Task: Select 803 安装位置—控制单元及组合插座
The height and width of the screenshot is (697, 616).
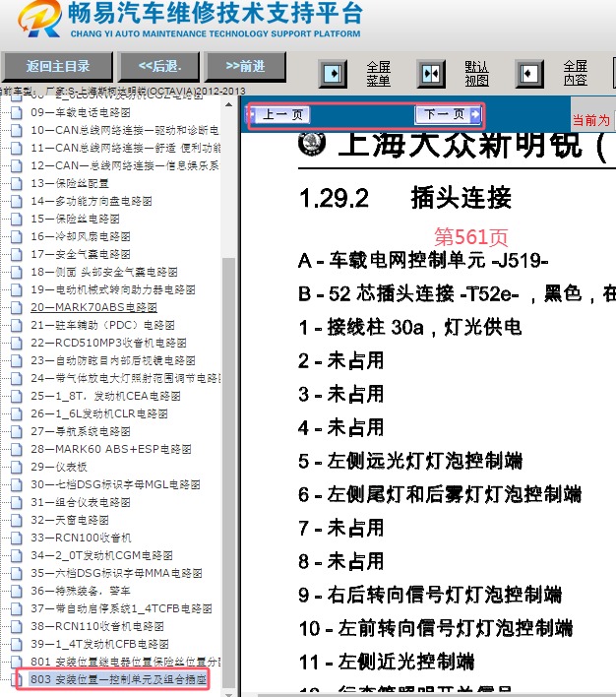Action: [118, 679]
